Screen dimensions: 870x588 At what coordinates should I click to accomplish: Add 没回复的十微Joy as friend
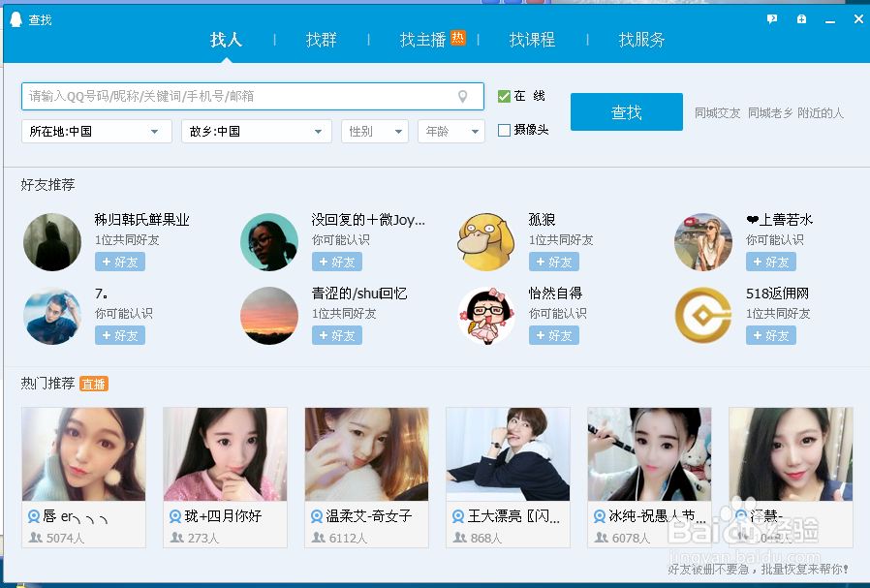click(337, 262)
